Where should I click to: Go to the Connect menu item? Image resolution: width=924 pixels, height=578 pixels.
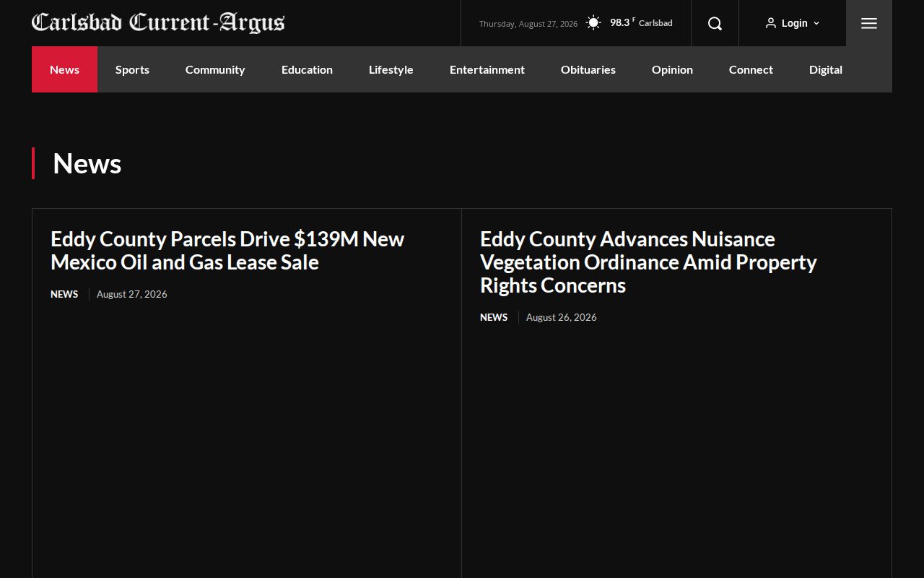click(x=751, y=69)
